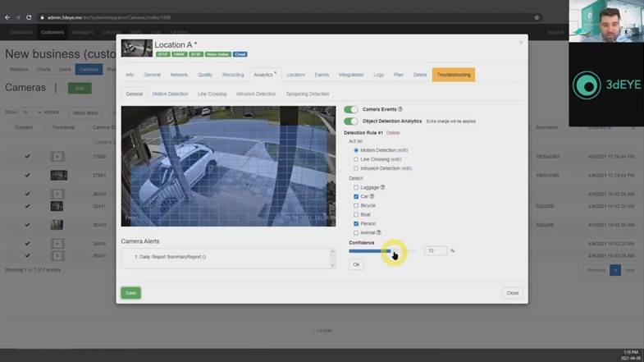The height and width of the screenshot is (362, 644).
Task: Close the dialog with the top-right X icon
Action: point(520,42)
